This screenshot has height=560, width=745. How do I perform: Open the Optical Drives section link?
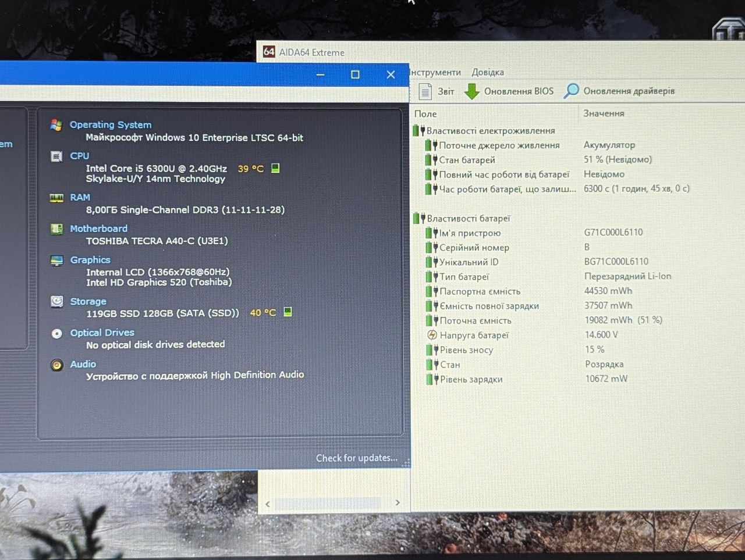coord(102,333)
